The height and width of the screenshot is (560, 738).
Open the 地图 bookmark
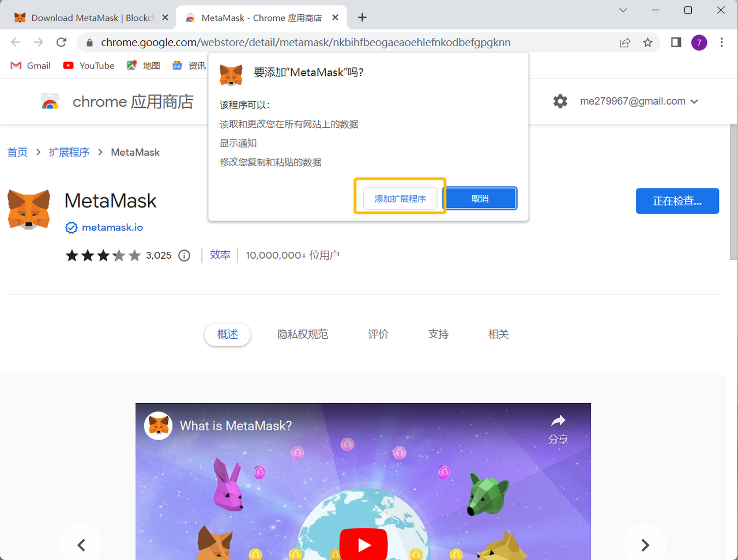(144, 66)
